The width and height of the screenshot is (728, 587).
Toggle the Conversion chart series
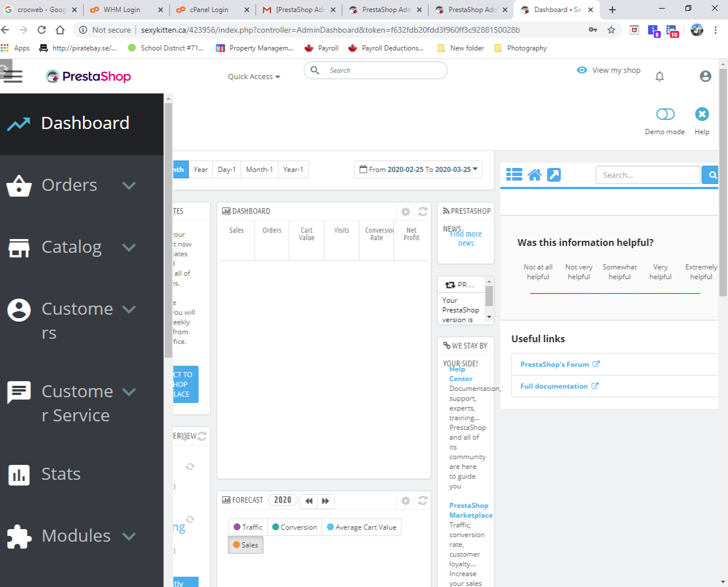point(294,527)
